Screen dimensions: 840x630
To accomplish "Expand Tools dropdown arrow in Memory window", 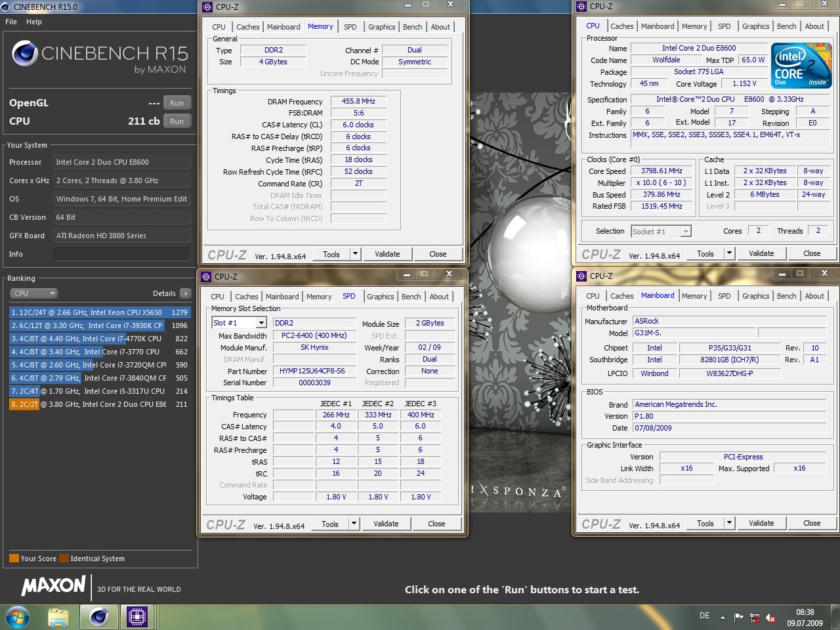I will (x=355, y=254).
